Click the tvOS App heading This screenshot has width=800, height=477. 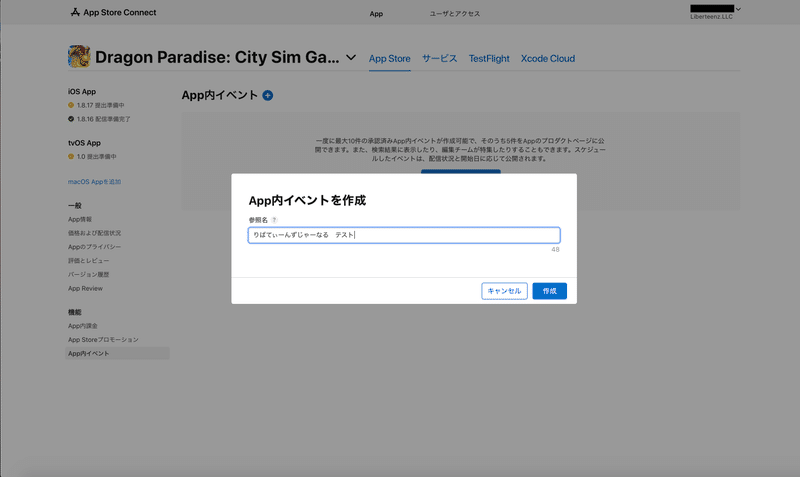(x=84, y=143)
